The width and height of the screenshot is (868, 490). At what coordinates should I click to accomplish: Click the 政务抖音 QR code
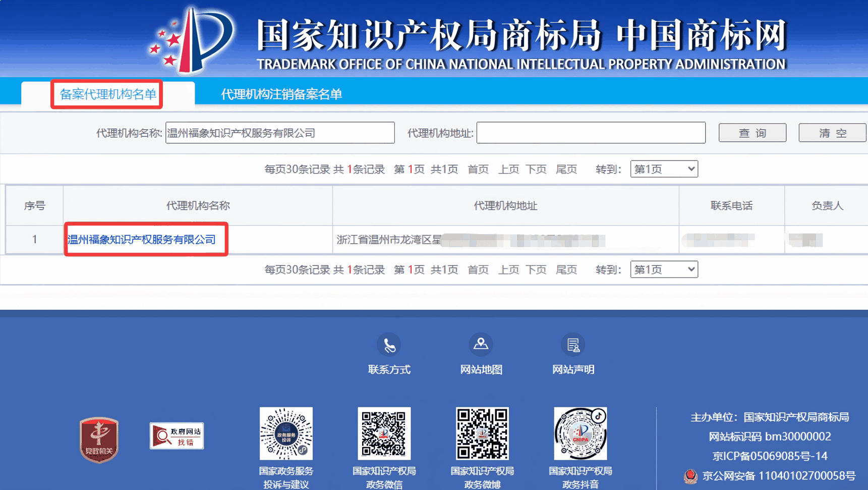click(x=581, y=433)
